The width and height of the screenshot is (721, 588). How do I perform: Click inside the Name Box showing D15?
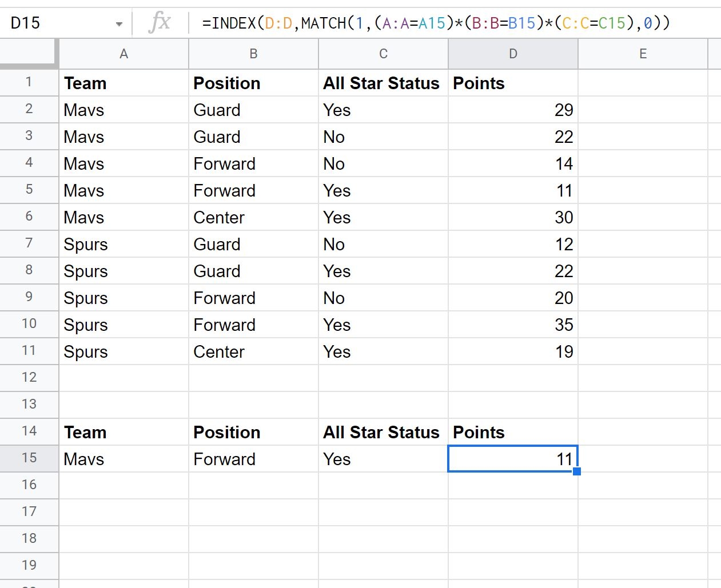[x=57, y=23]
